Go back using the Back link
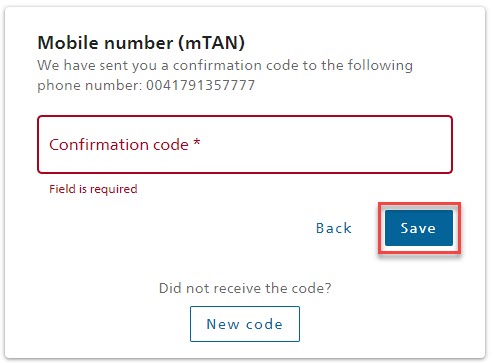Screen dimensions: 493x363 coord(334,228)
